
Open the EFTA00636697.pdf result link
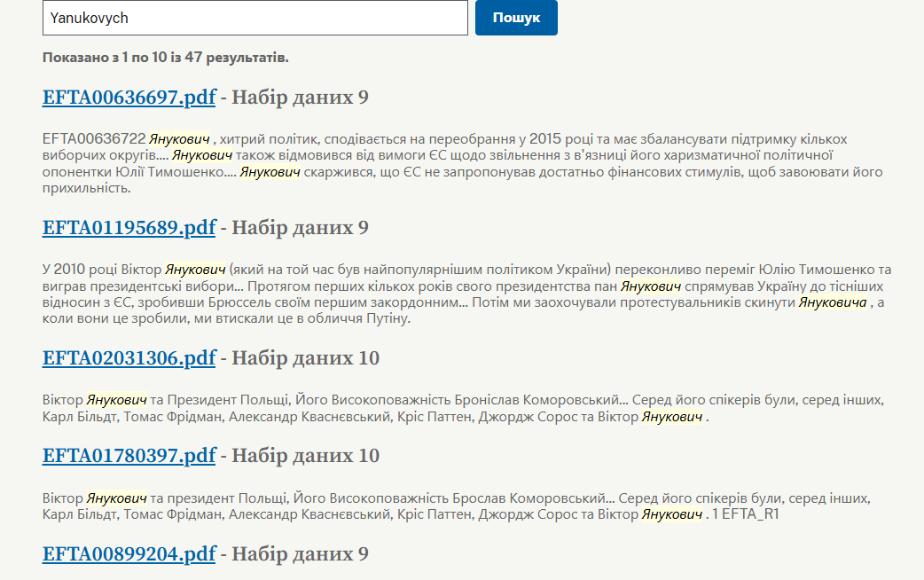129,98
